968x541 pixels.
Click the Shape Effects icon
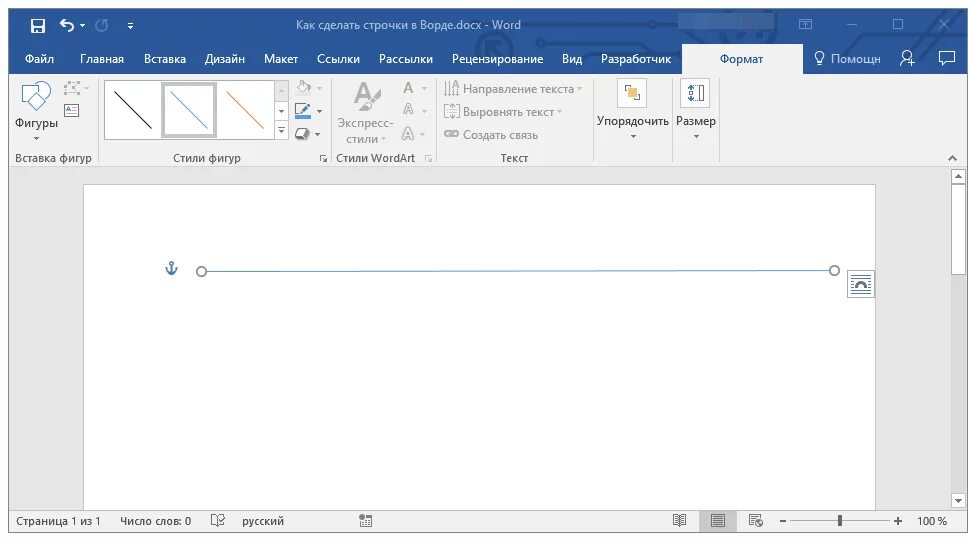click(x=302, y=133)
